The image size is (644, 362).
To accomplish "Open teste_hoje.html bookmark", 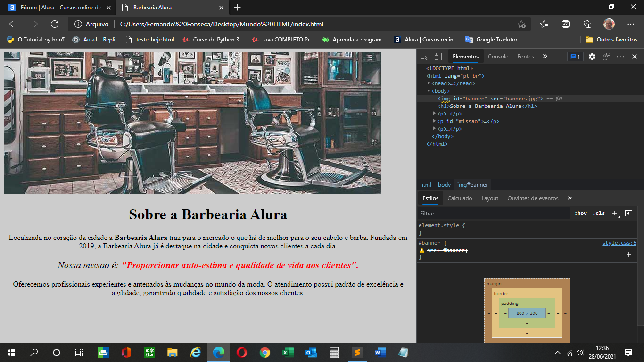I will [150, 40].
